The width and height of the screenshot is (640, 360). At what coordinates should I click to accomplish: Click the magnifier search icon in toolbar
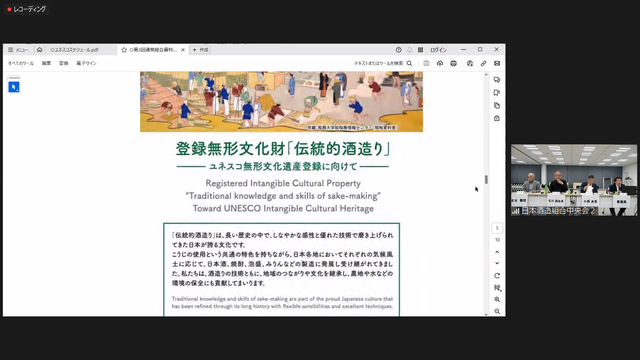[409, 63]
